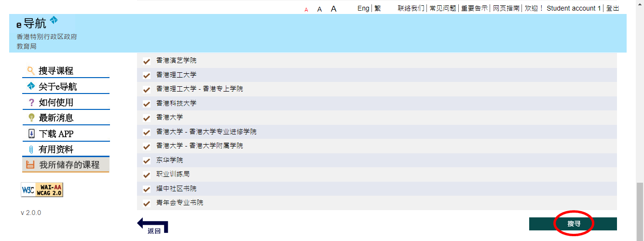Open 常见问题 link
This screenshot has width=644, height=241.
[x=443, y=8]
